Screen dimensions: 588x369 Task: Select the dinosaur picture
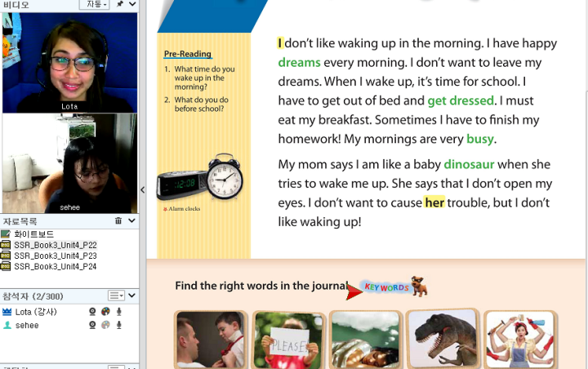443,339
